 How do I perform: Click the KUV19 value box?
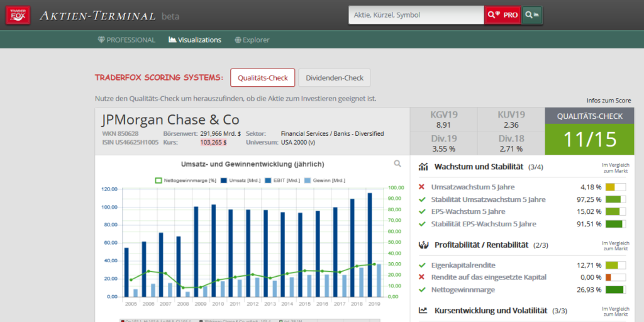(x=511, y=119)
